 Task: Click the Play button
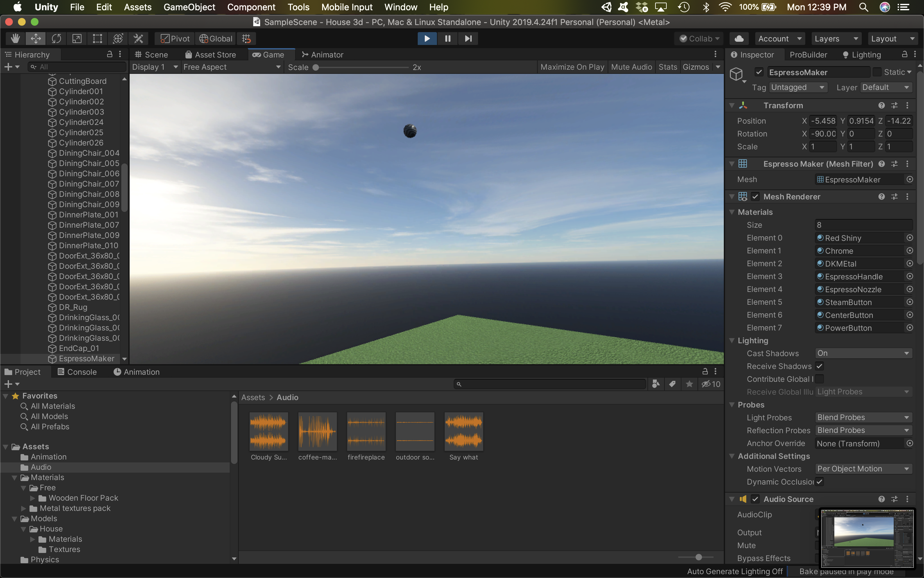tap(427, 39)
